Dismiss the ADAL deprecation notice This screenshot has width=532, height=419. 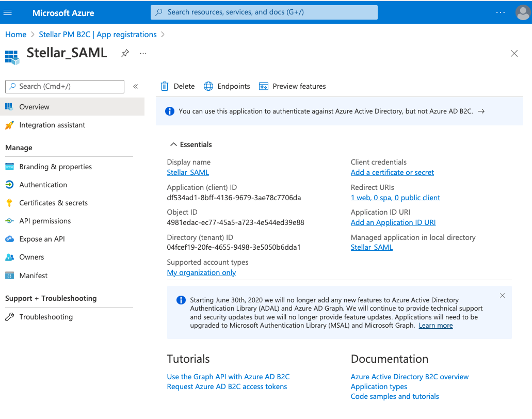502,296
